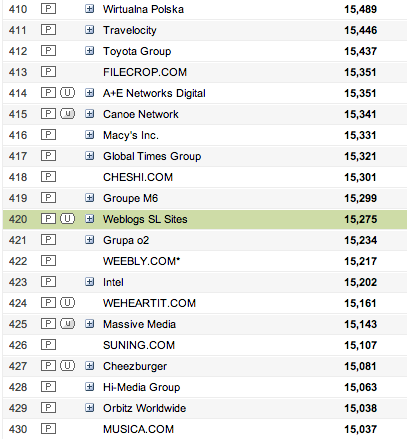Screen dimensions: 407x439
Task: Click the P icon in row 410
Action: (48, 9)
